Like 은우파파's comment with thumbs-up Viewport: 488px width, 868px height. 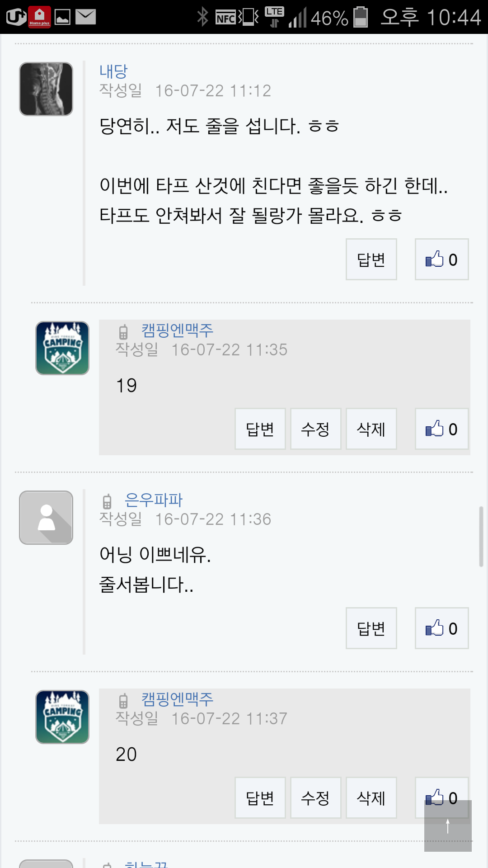(441, 628)
